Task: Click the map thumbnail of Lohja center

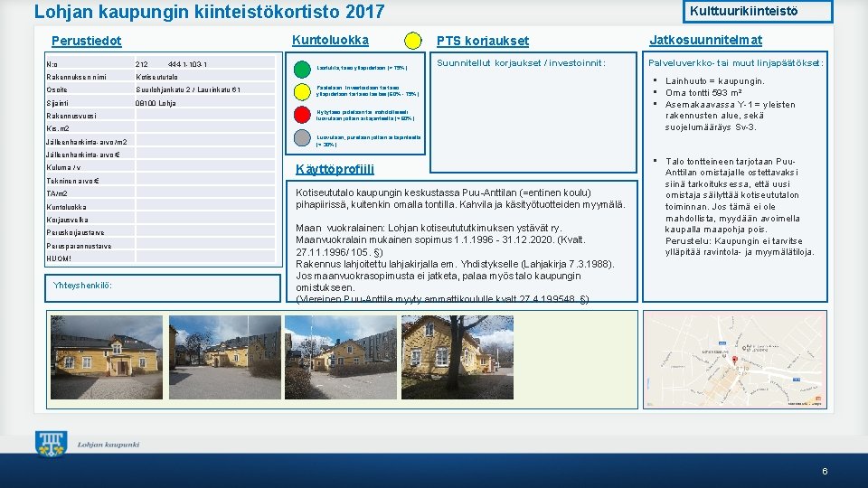Action: pyautogui.click(x=735, y=360)
